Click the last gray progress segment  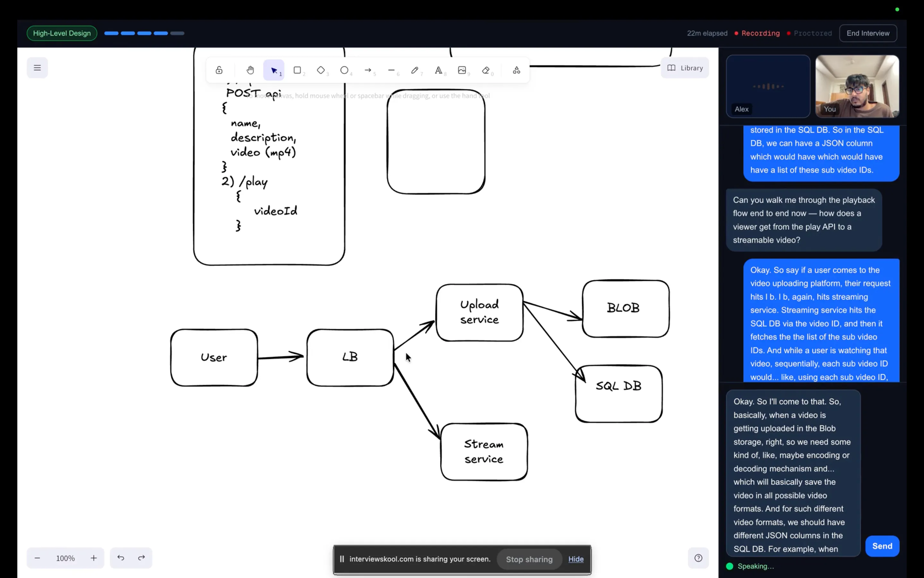(x=177, y=33)
